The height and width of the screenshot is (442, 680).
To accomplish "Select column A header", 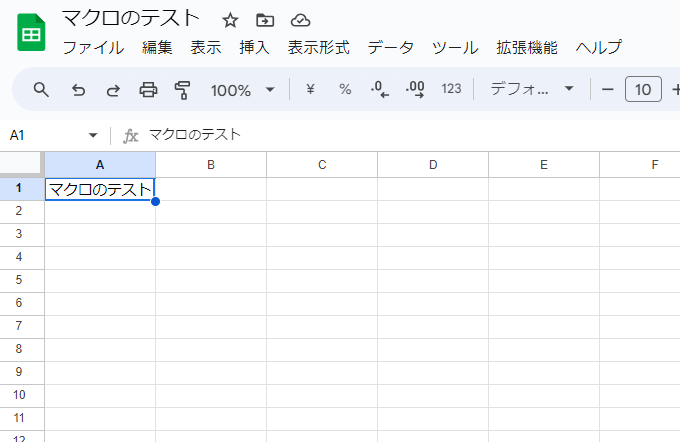I will click(x=100, y=164).
